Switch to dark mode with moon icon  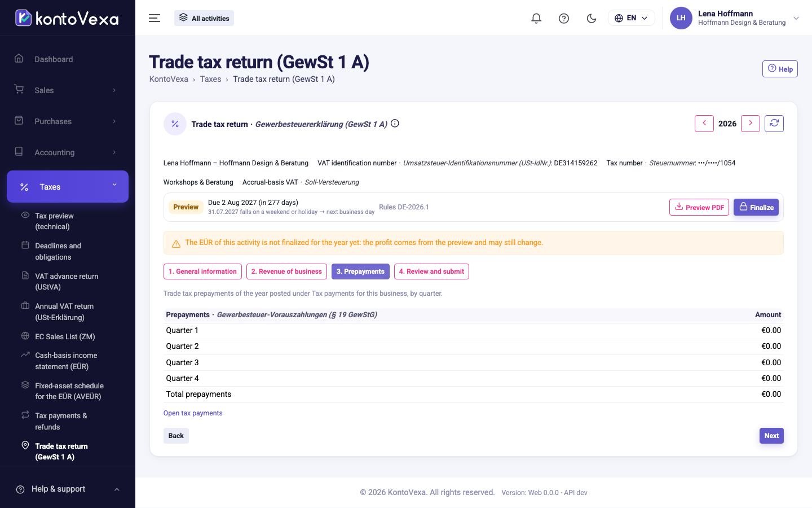click(592, 18)
